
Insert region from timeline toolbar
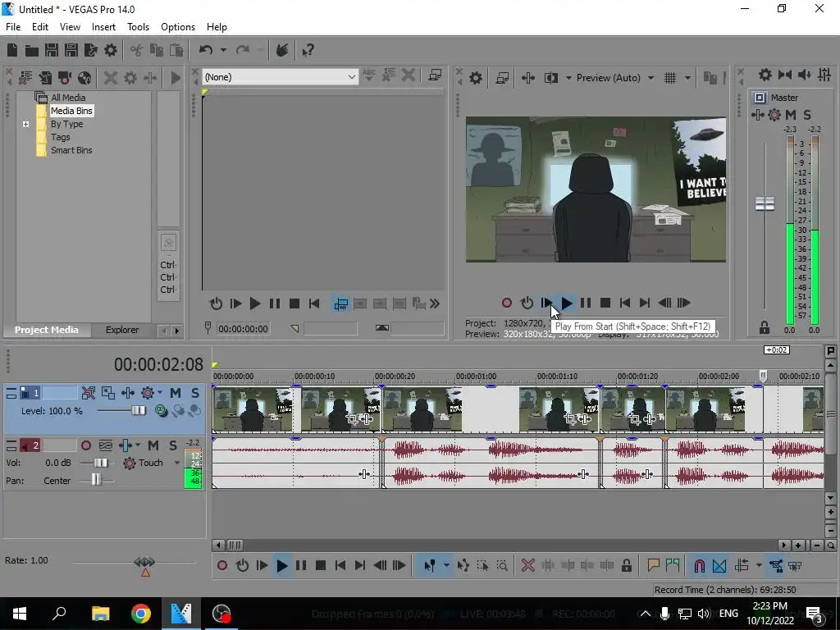[673, 565]
